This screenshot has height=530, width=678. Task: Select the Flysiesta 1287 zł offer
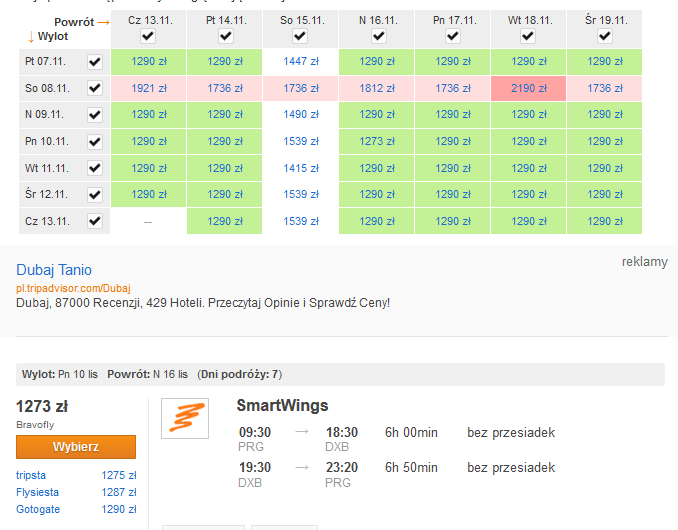(76, 492)
